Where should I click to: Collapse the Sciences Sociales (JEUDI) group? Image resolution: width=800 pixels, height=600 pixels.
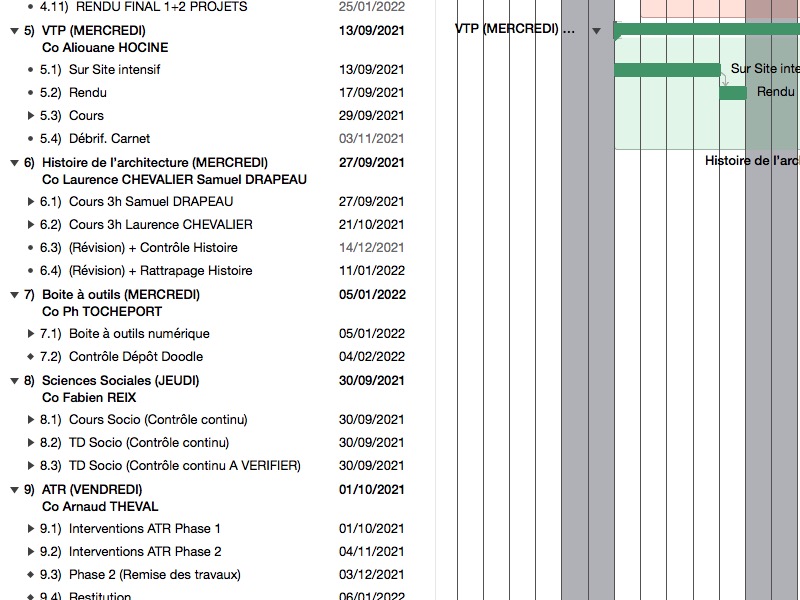click(14, 381)
